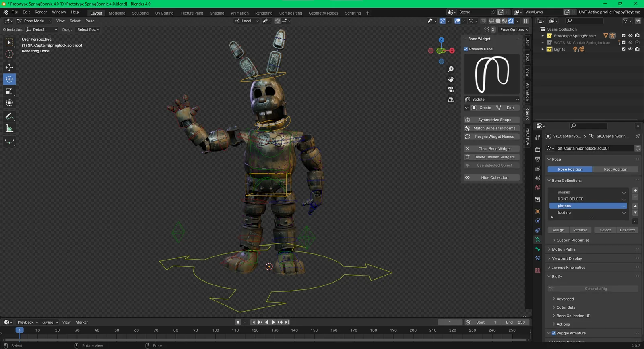Select the Move tool in the toolbar
The image size is (644, 349).
tap(9, 67)
